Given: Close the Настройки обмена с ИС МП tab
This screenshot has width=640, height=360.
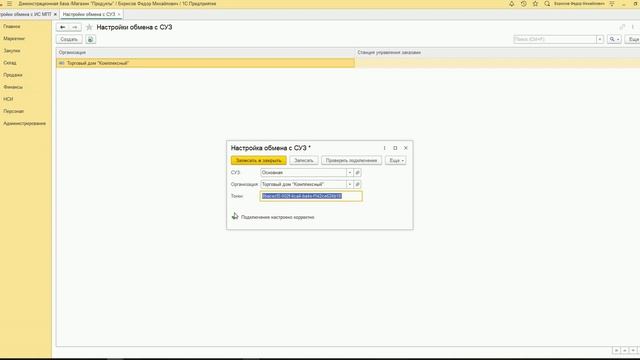Looking at the screenshot, I should (56, 14).
